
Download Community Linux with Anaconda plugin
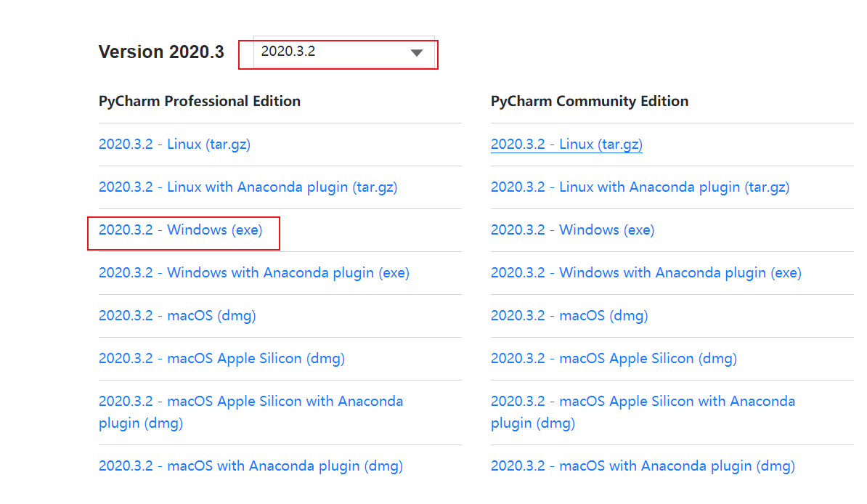[640, 187]
